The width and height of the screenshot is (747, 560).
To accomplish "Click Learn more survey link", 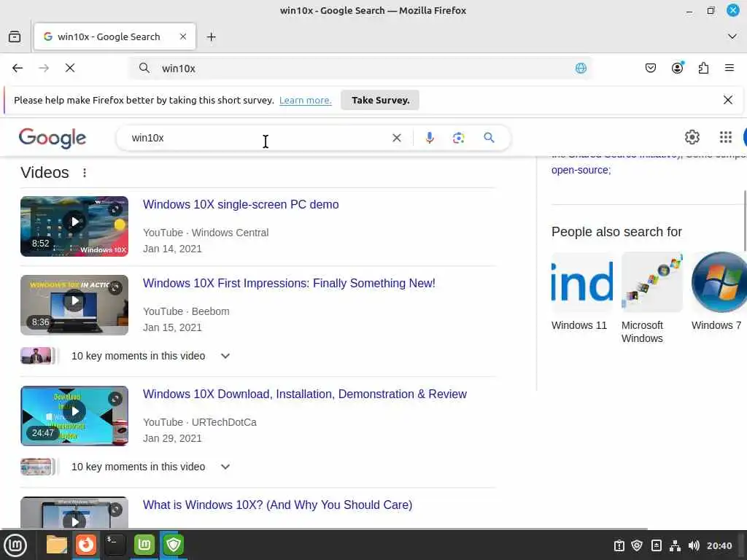I will pos(306,100).
